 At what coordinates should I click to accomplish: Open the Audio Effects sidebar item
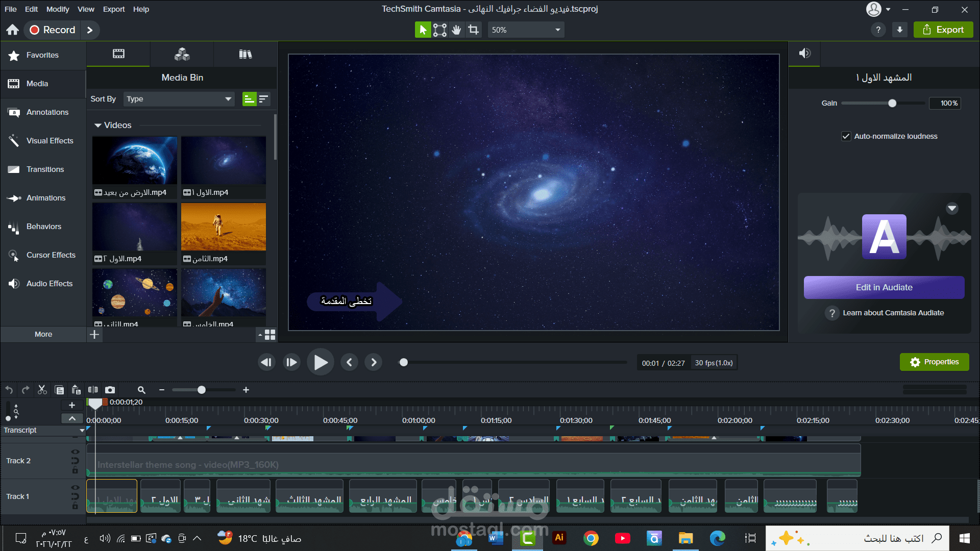pyautogui.click(x=49, y=284)
